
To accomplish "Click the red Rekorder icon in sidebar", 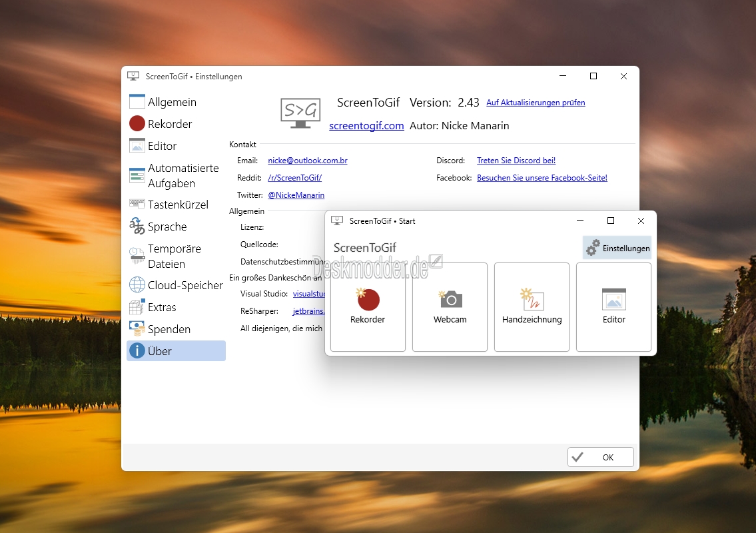I will (x=137, y=124).
